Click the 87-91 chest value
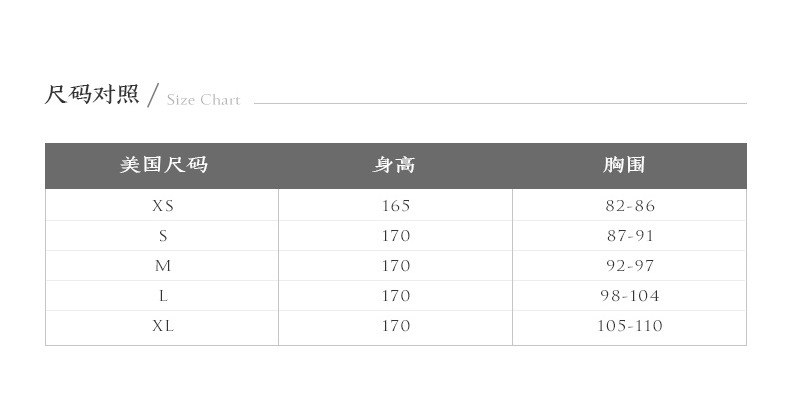Screen dimensions: 790x399 point(630,236)
